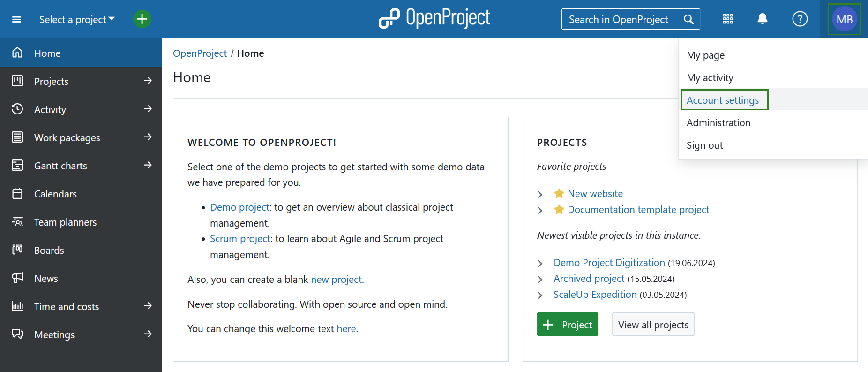
Task: Expand the Projects submenu arrow
Action: click(148, 81)
